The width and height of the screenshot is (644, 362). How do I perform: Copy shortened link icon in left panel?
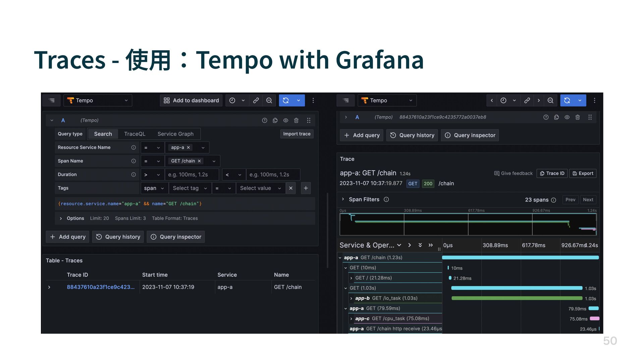(x=256, y=101)
